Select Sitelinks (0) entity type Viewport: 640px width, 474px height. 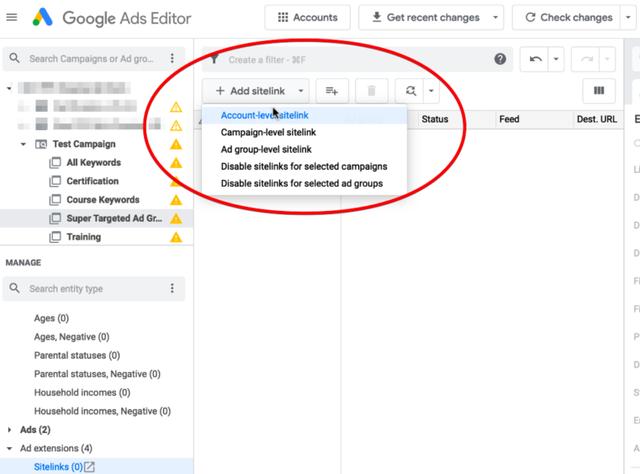click(x=58, y=467)
